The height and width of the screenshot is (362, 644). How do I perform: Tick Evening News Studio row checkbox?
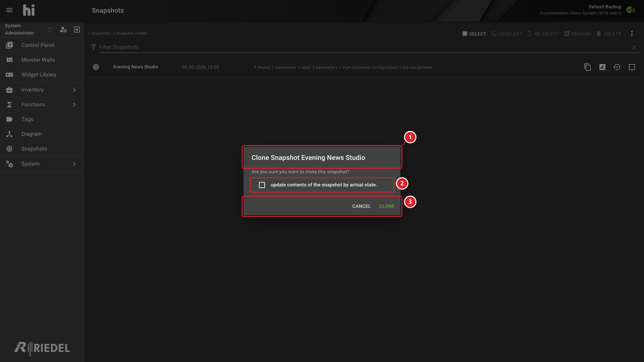pos(632,67)
